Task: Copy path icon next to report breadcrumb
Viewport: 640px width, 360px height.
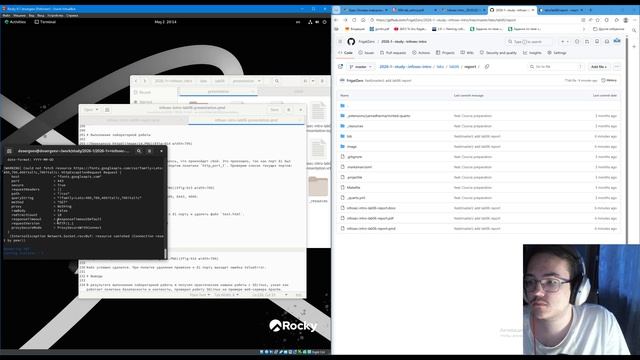Action: (x=487, y=67)
